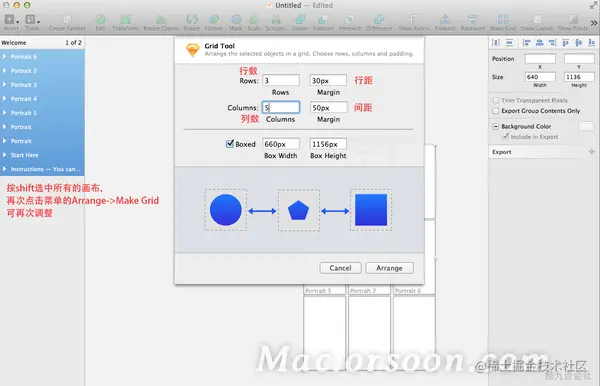Toggle Show Pixels in toolbar
Image resolution: width=600 pixels, height=386 pixels.
573,20
